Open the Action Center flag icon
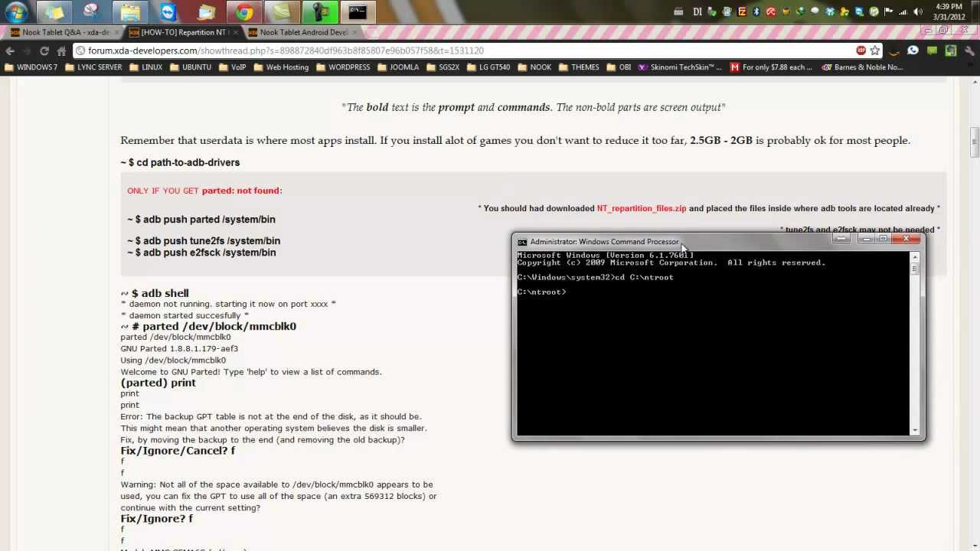980x551 pixels. 888,11
